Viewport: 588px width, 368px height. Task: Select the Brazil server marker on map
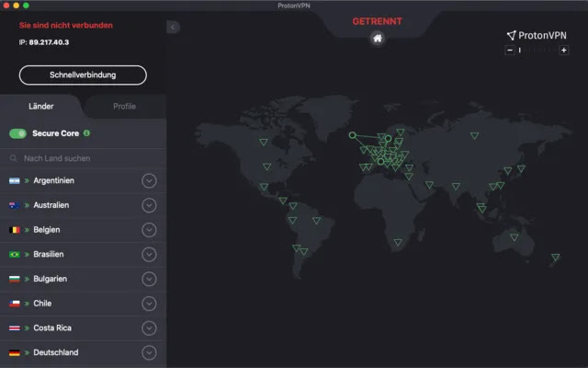coord(316,221)
